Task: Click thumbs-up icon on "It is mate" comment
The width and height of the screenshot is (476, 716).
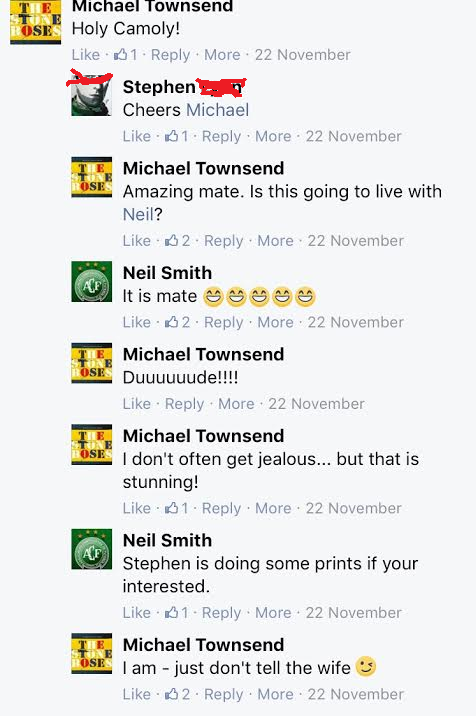Action: 172,322
